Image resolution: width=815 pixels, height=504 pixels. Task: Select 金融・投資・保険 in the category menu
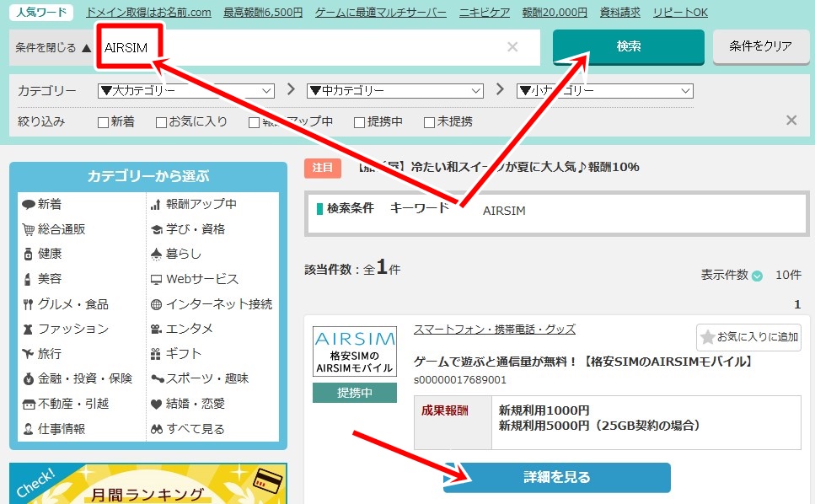(x=85, y=378)
